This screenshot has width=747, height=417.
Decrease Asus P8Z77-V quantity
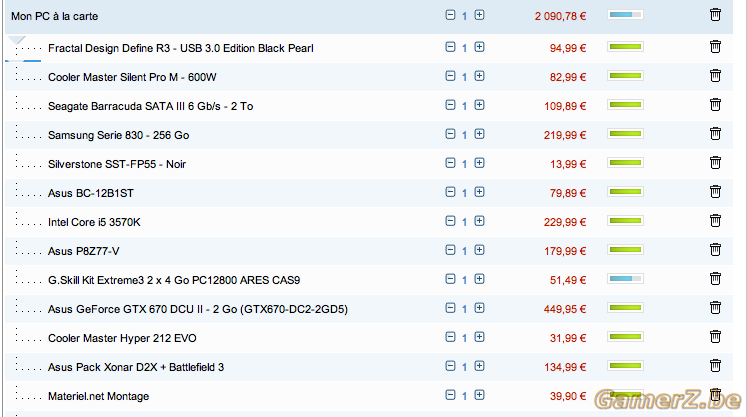click(x=450, y=250)
